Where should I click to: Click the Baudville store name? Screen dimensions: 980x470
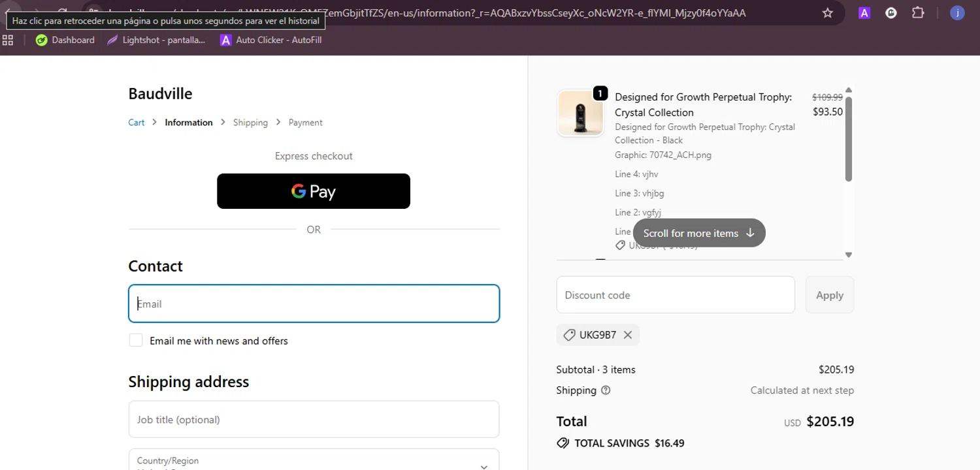(x=160, y=93)
